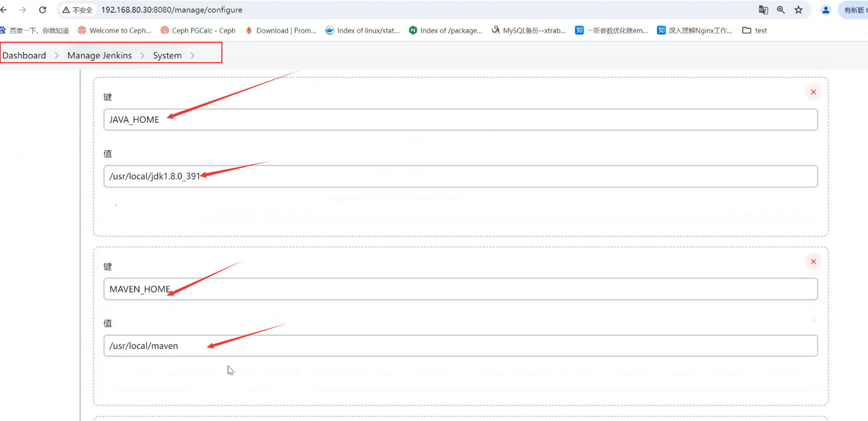Delete the MAVEN_HOME environment variable entry
This screenshot has height=421, width=868.
(x=813, y=261)
